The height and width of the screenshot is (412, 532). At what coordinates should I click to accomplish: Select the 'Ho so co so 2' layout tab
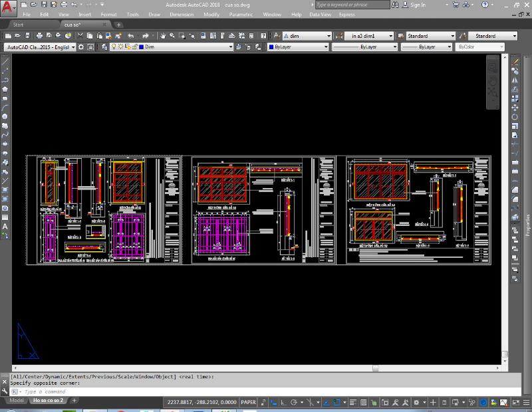click(48, 401)
